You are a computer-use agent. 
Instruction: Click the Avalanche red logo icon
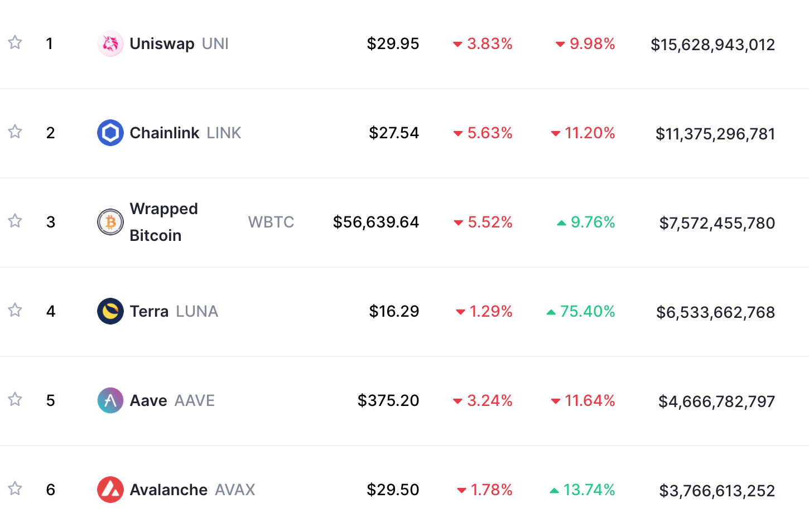coord(110,490)
